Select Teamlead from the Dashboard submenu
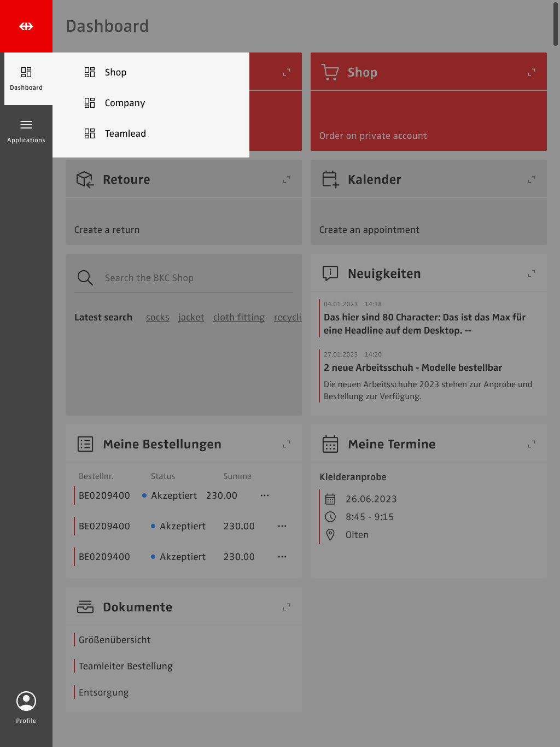The image size is (560, 747). [x=125, y=133]
